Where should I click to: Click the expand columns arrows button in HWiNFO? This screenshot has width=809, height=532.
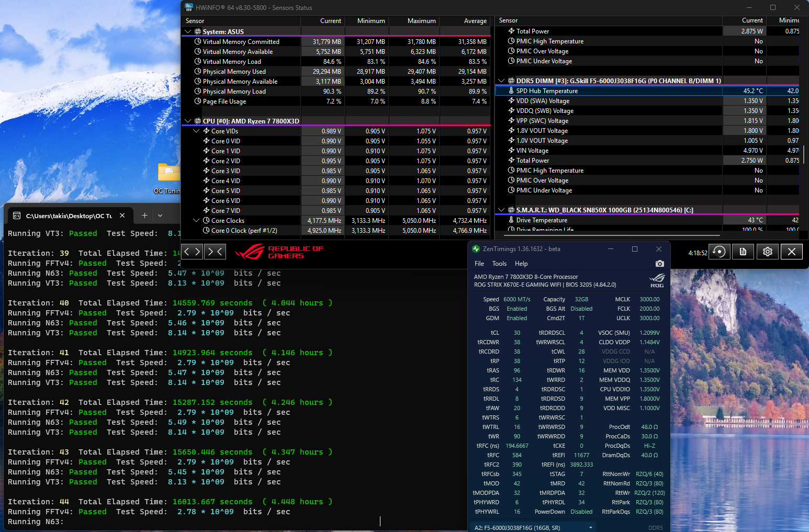192,252
